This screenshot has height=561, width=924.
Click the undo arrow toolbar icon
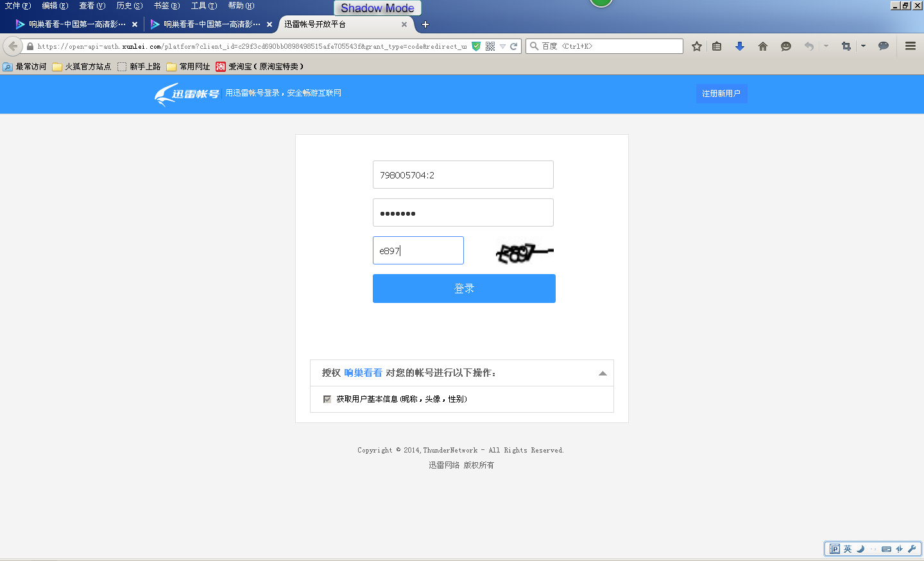(809, 46)
